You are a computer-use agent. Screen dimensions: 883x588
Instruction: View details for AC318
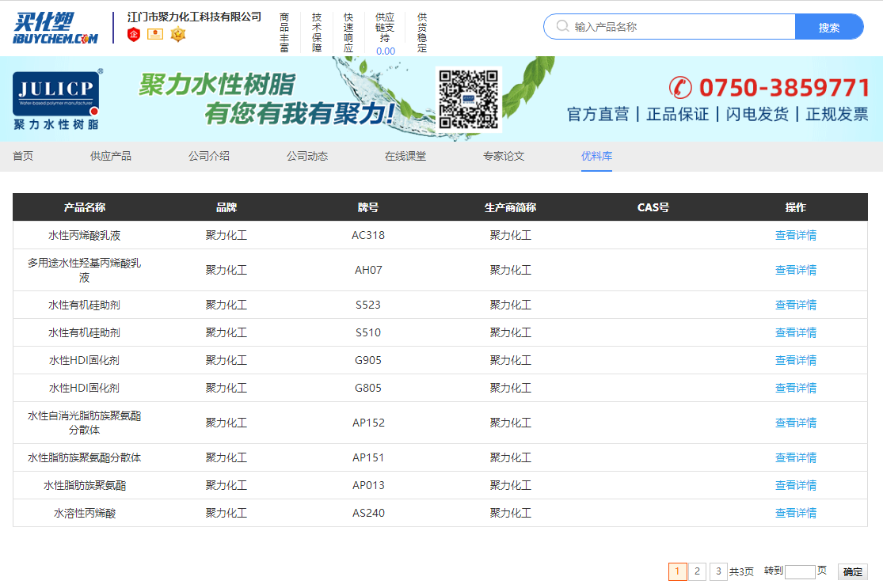pos(796,235)
